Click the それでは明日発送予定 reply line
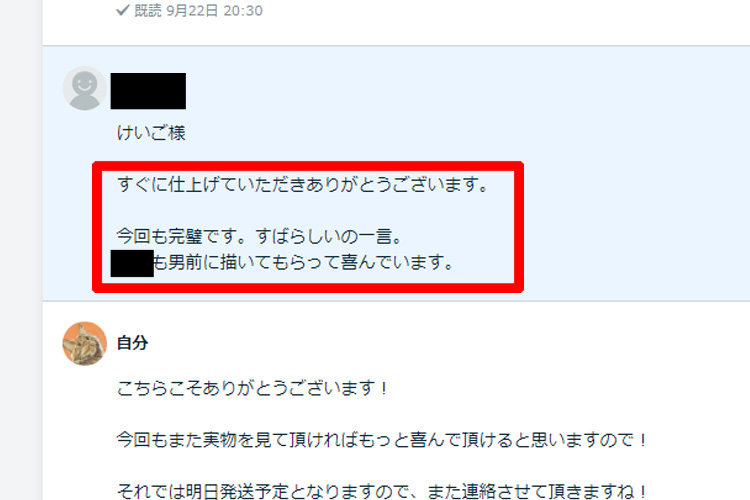Viewport: 750px width, 500px height. click(382, 491)
